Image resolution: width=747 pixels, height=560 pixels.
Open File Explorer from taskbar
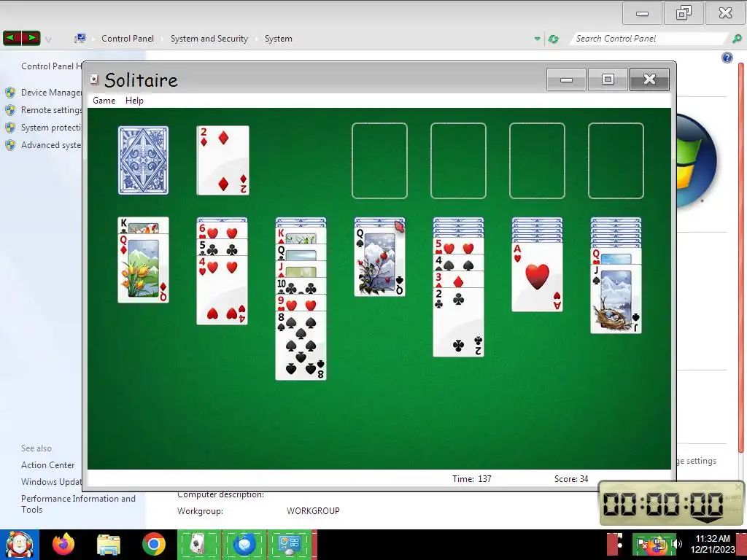click(109, 545)
